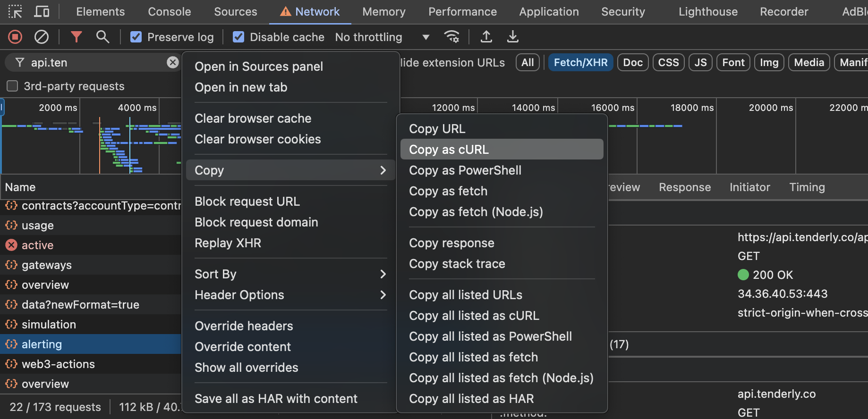Open the No throttling dropdown
Image resolution: width=868 pixels, height=419 pixels.
pos(382,37)
